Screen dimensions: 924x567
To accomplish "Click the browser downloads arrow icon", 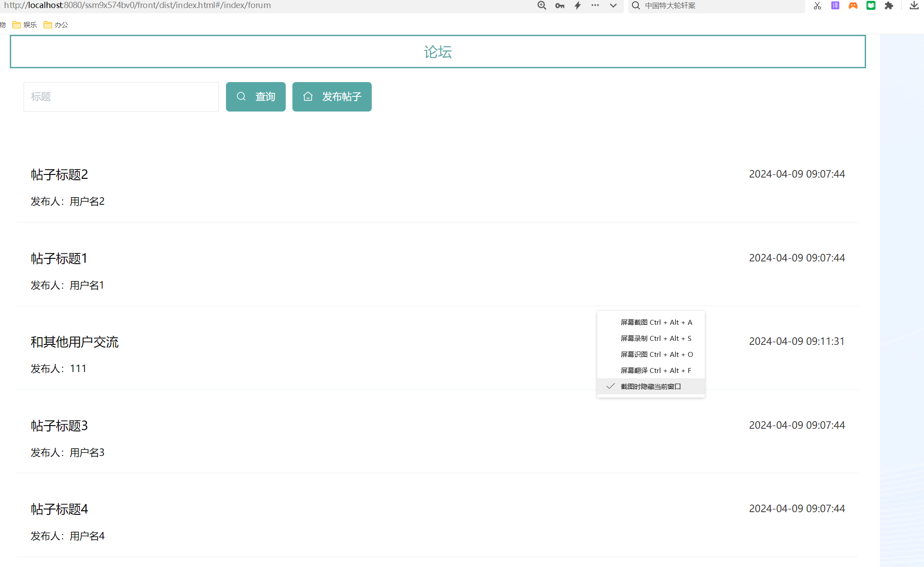I will tap(914, 5).
